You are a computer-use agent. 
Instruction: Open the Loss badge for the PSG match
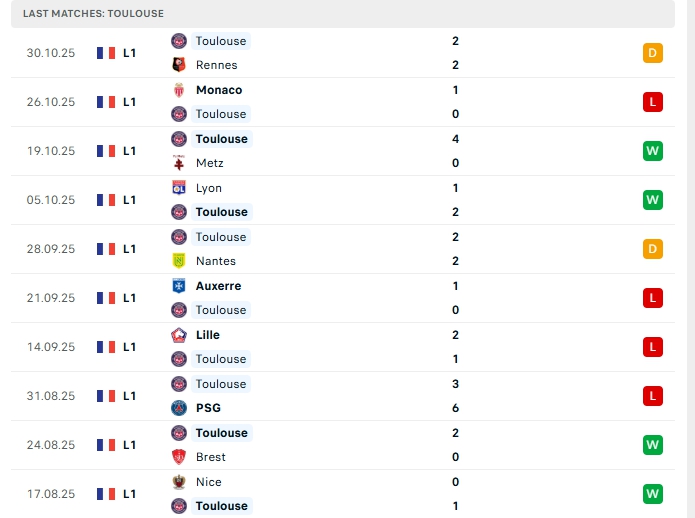coord(653,396)
